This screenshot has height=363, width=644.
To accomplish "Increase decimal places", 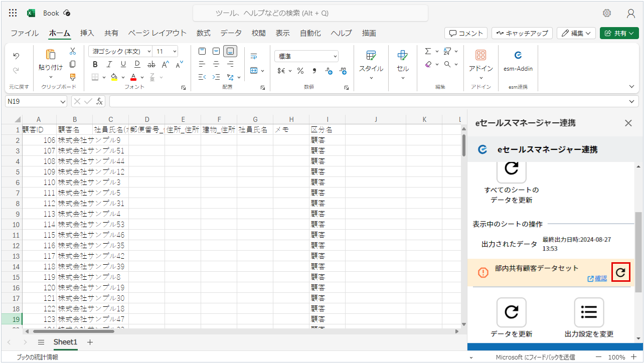I will click(x=329, y=71).
